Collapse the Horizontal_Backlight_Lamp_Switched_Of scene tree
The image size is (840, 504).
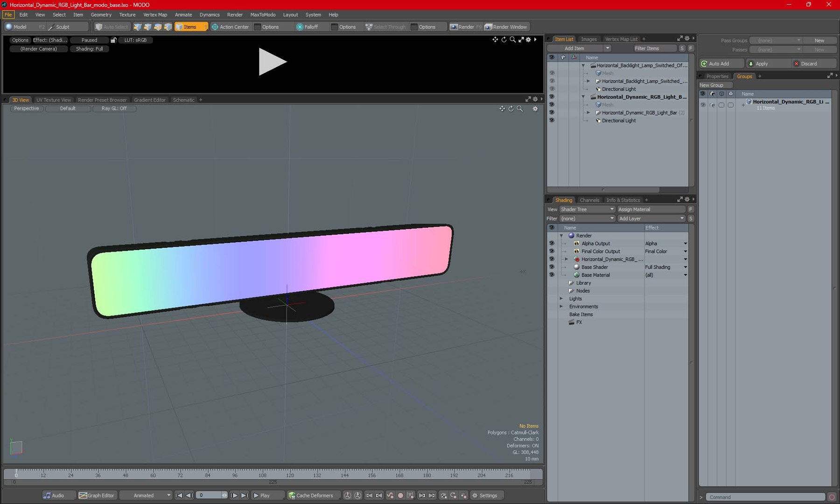[583, 65]
